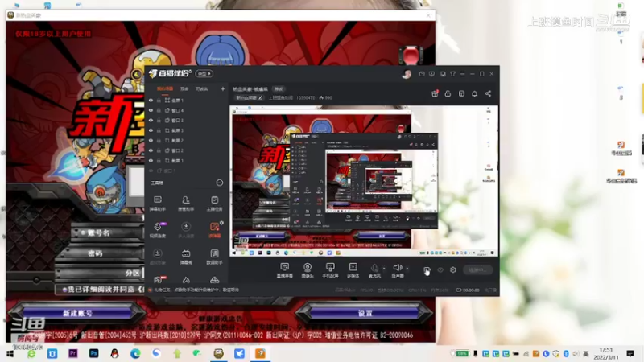Click the 修改 button beside stream category

(279, 89)
